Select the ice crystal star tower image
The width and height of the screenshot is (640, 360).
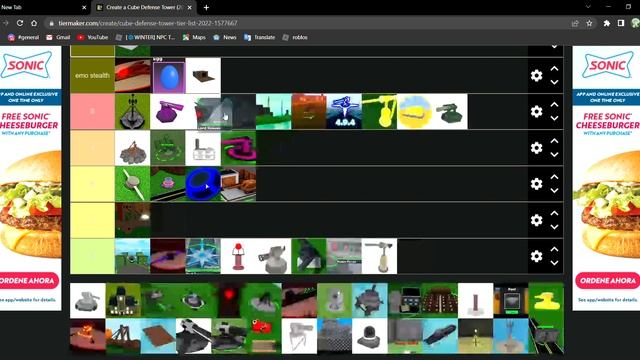tap(203, 256)
